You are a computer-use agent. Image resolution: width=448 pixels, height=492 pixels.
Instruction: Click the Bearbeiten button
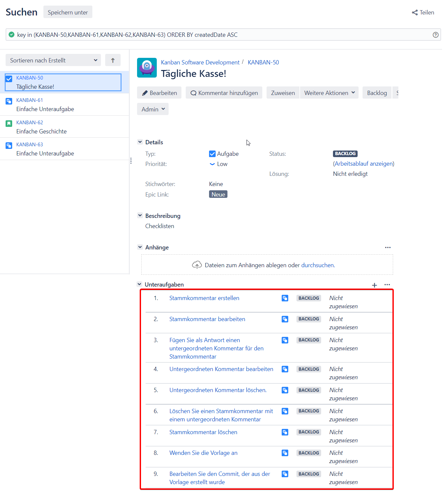(x=159, y=93)
